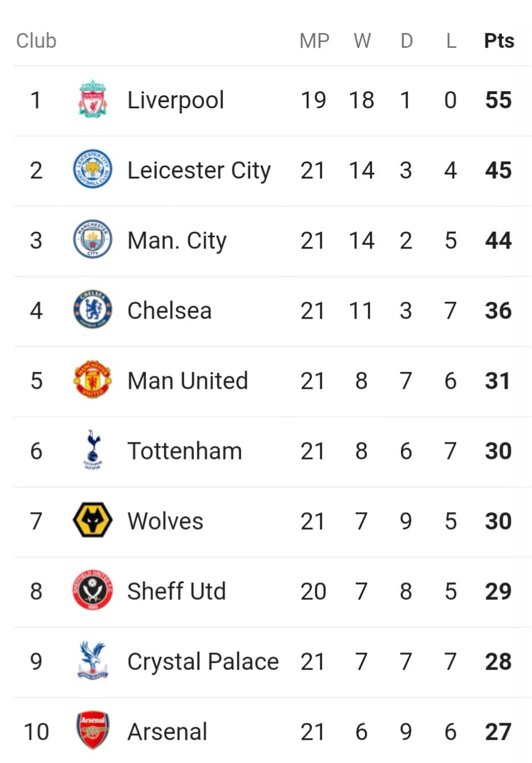Open the Leicester City team link
Screen dimensions: 532x763
199,171
